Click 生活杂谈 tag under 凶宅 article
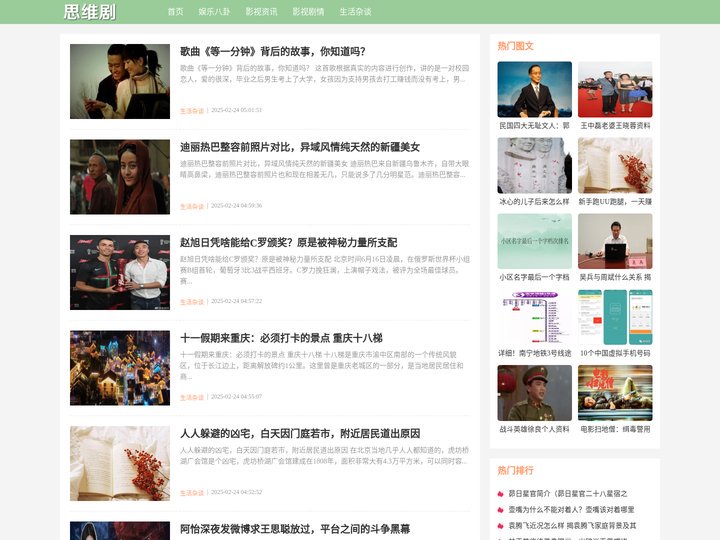Viewport: 720px width, 540px height. [x=191, y=493]
